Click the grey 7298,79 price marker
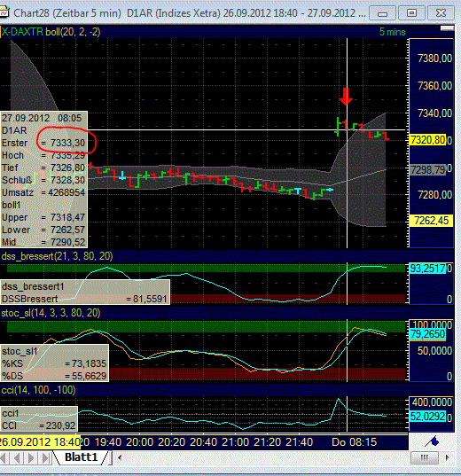 pyautogui.click(x=427, y=170)
